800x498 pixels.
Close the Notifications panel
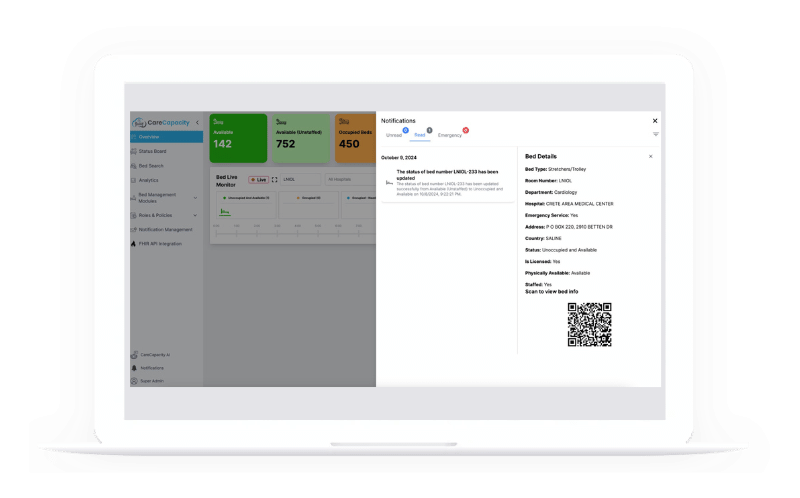(x=655, y=121)
